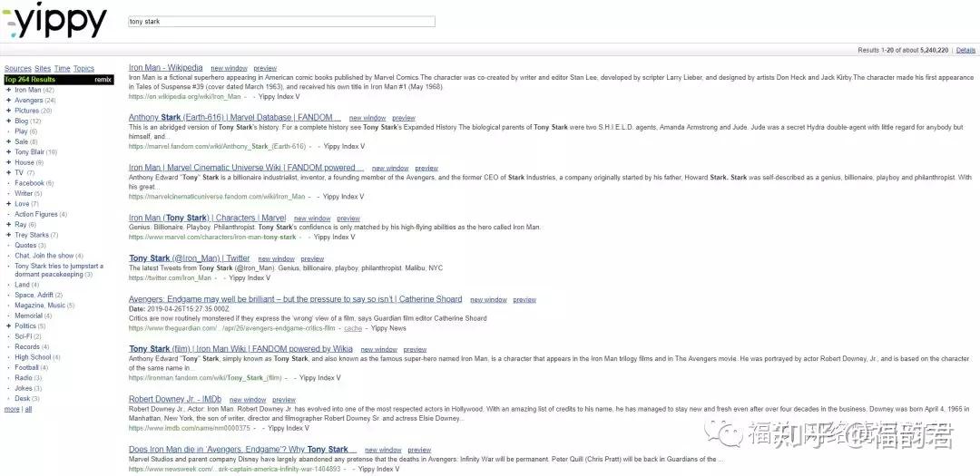The image size is (980, 476).
Task: Select the Desk (3) topic
Action: pyautogui.click(x=27, y=399)
